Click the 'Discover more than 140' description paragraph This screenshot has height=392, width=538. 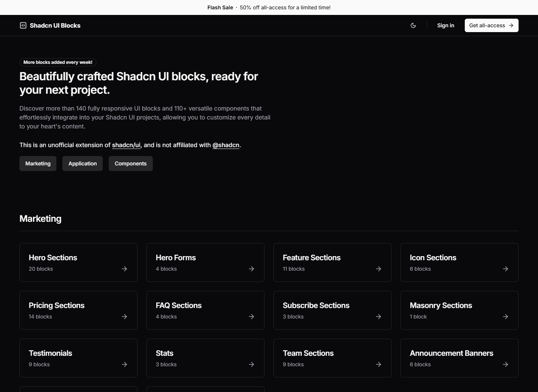(x=145, y=117)
